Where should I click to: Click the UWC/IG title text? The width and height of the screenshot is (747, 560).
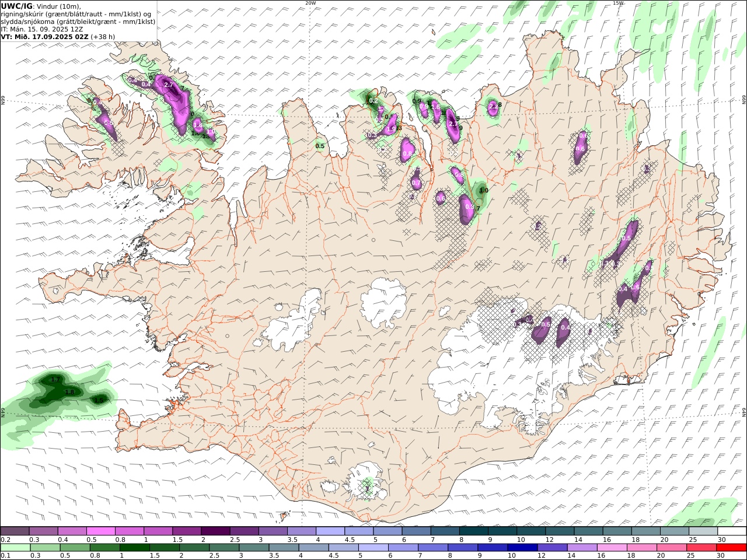(17, 6)
